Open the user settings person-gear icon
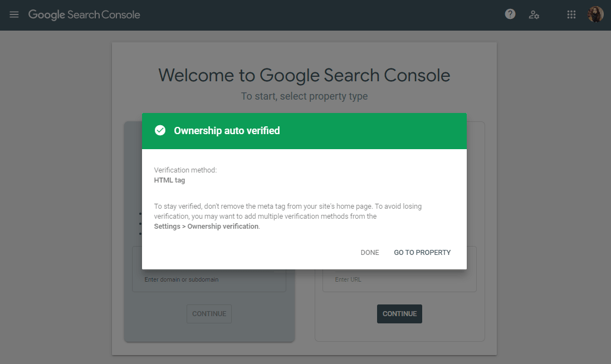 coord(534,14)
